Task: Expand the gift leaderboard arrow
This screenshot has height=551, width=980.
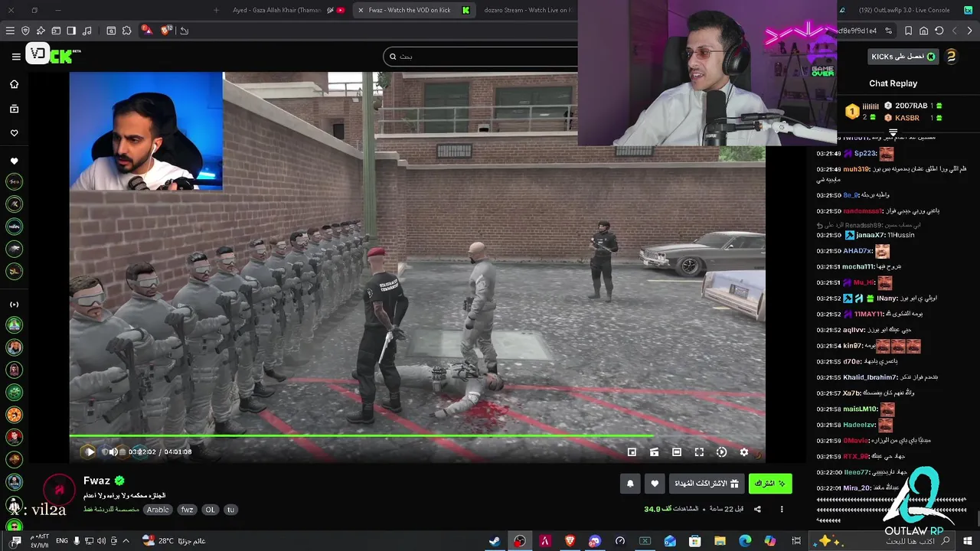Action: click(x=893, y=132)
